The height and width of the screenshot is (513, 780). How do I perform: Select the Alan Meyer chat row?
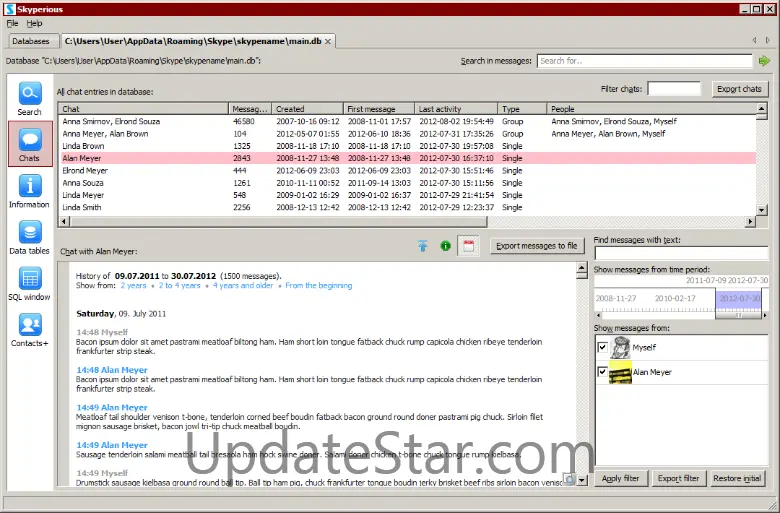click(407, 158)
